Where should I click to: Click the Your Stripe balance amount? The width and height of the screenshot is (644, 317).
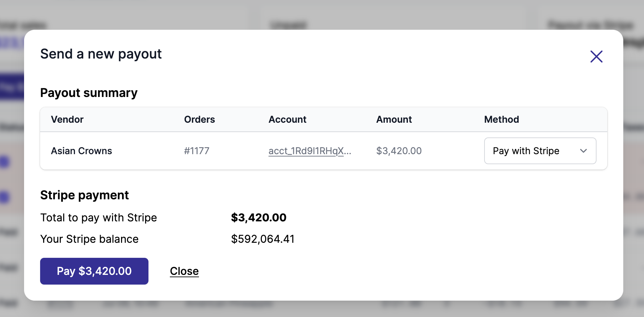[263, 239]
